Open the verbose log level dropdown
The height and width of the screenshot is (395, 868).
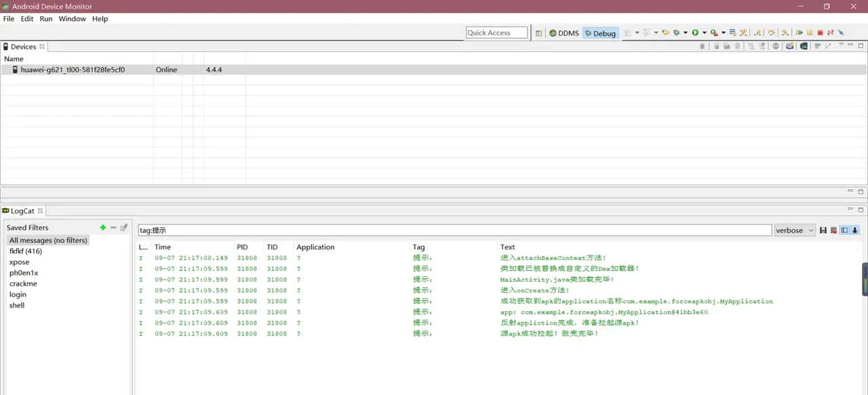795,230
